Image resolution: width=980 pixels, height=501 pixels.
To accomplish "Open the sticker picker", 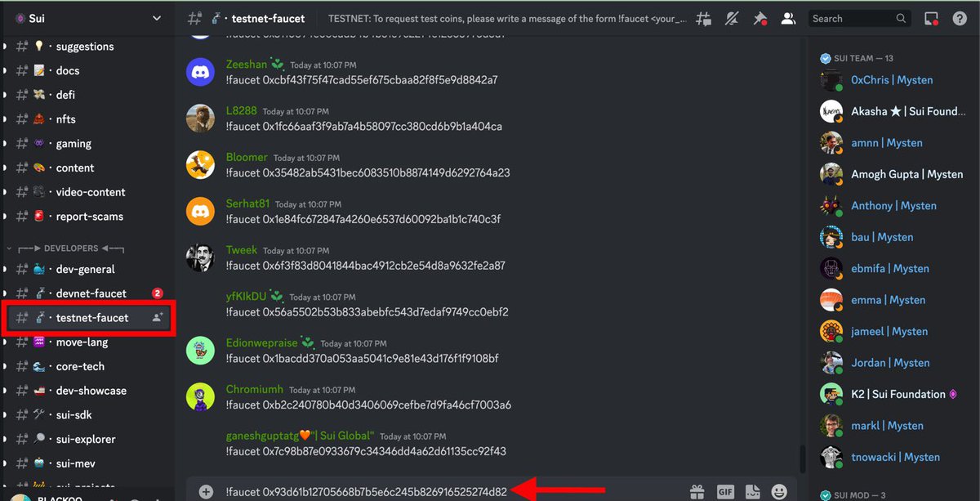I will click(x=752, y=491).
